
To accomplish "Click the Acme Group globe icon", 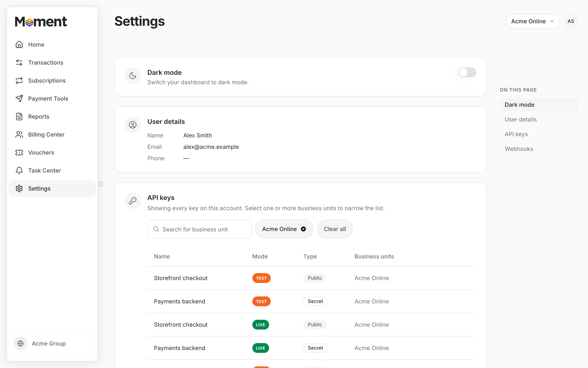I will 20,343.
